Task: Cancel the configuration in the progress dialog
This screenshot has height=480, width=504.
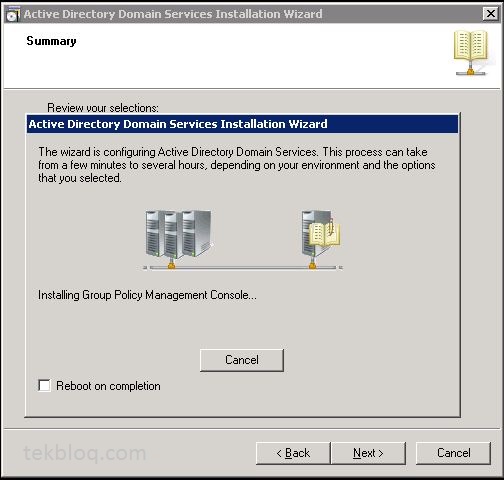Action: tap(242, 360)
